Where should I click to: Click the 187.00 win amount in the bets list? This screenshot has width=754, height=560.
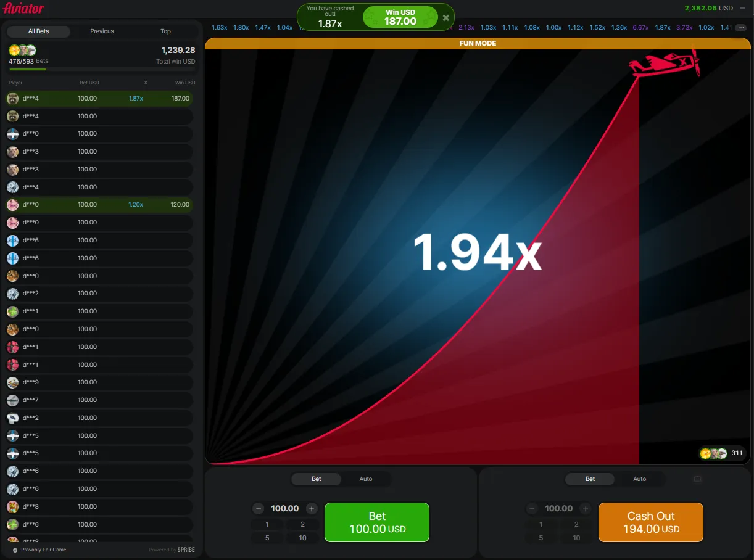180,99
